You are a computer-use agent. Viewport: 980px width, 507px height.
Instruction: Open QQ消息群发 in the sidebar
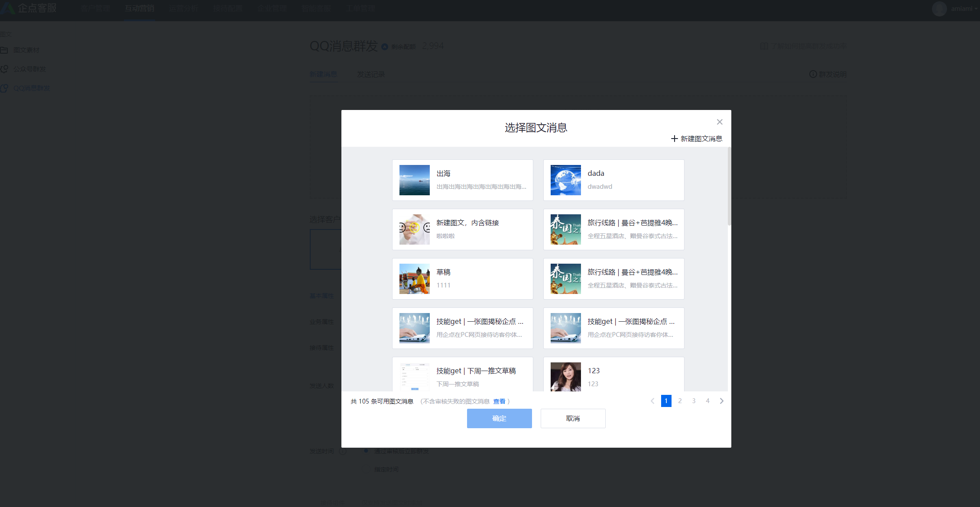tap(31, 88)
